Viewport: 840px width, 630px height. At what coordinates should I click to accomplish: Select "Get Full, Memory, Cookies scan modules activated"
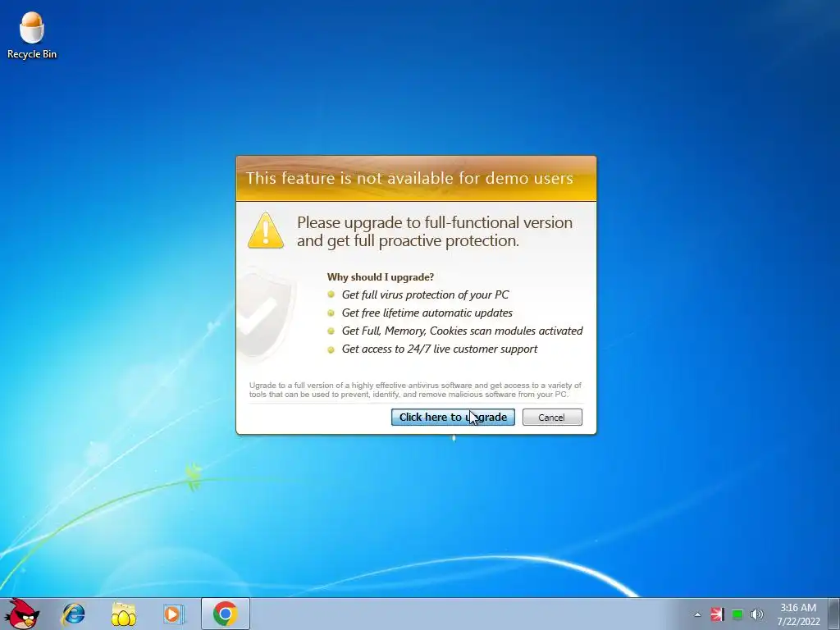[463, 331]
